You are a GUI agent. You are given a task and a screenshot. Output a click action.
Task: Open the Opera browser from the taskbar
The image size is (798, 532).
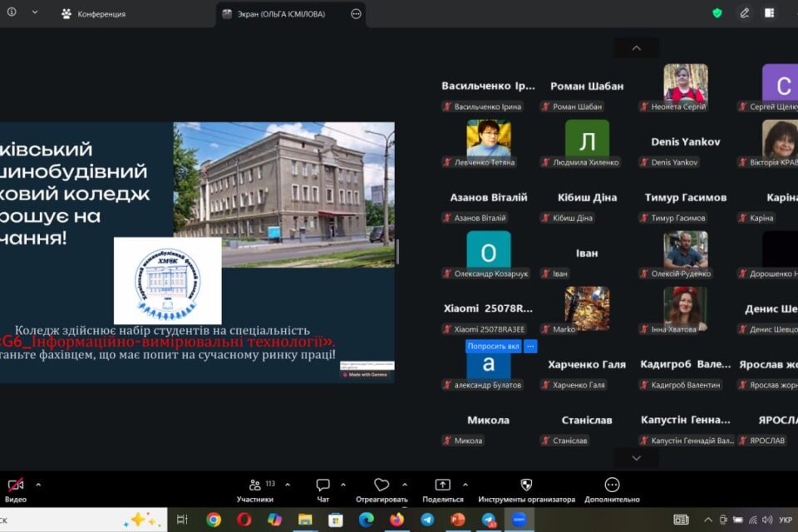pyautogui.click(x=244, y=520)
